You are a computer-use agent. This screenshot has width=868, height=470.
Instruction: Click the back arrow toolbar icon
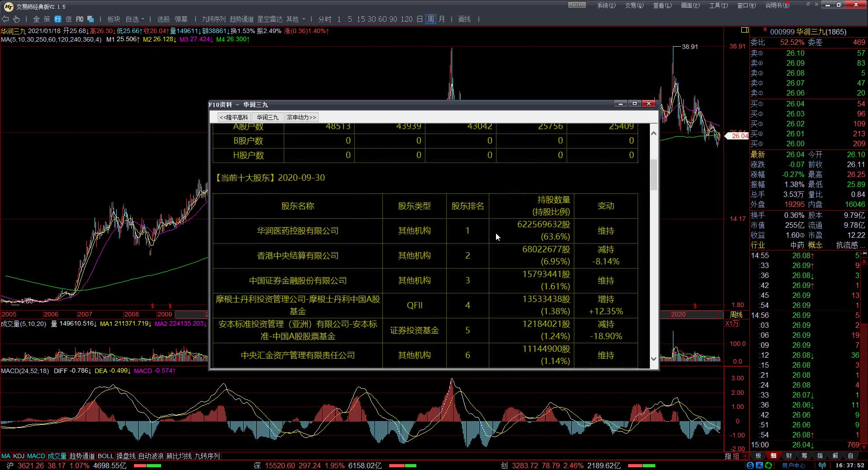5,19
